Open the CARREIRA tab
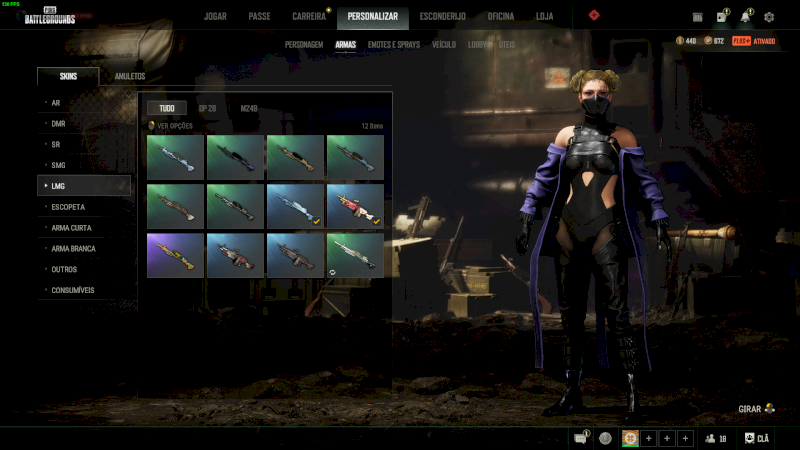 309,16
